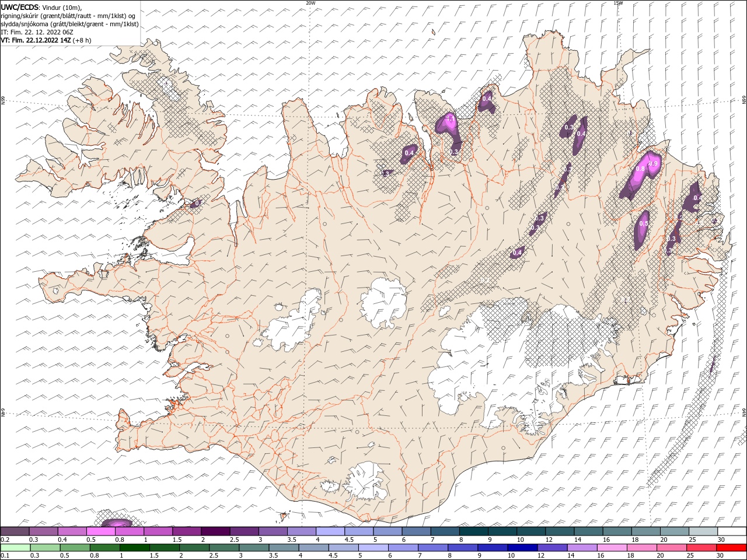
Task: Click the darkest green 1–1.5 rain legend swatch
Action: point(135,548)
